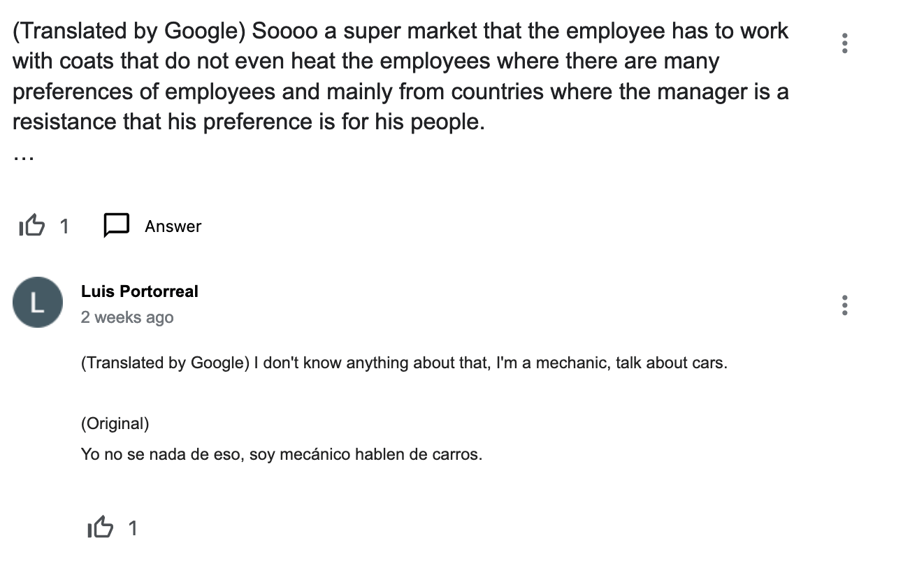Open the round "L" profile avatar
Viewport: 924px width, 580px height.
point(38,303)
